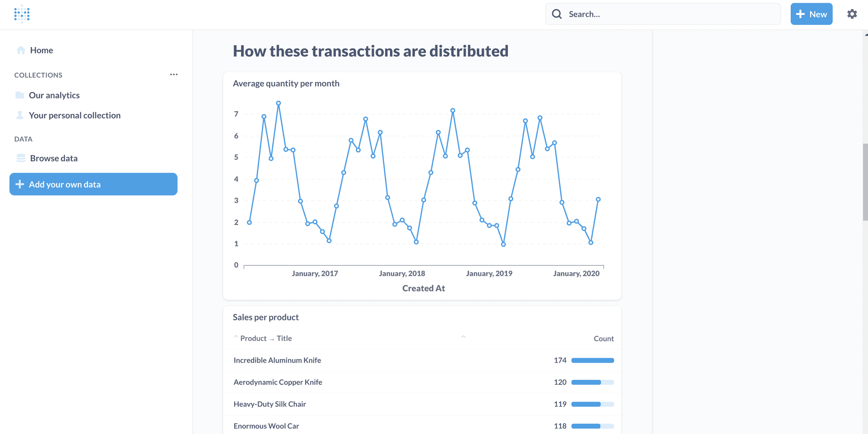
Task: Open the Average quantity per month chart
Action: click(286, 83)
